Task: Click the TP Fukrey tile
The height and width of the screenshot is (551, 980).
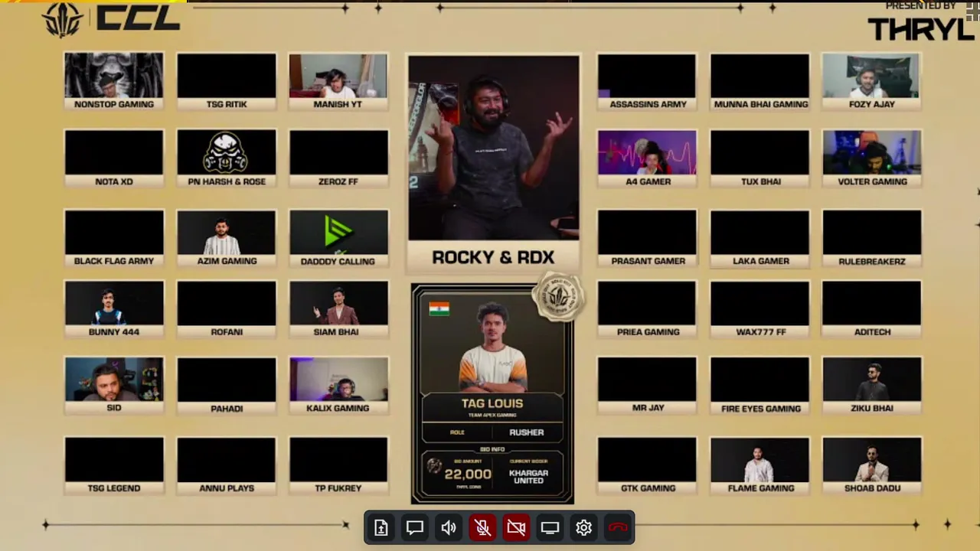Action: [338, 465]
